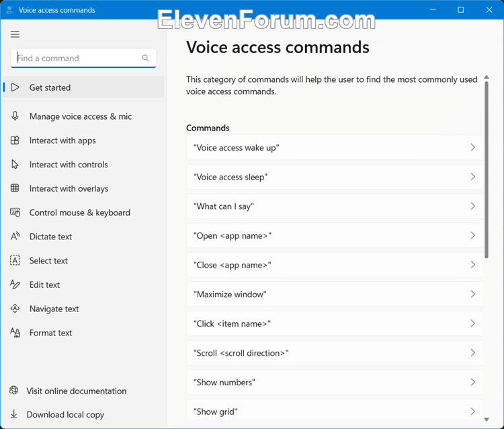
Task: Expand the "Close <app name>" chevron
Action: pos(472,265)
